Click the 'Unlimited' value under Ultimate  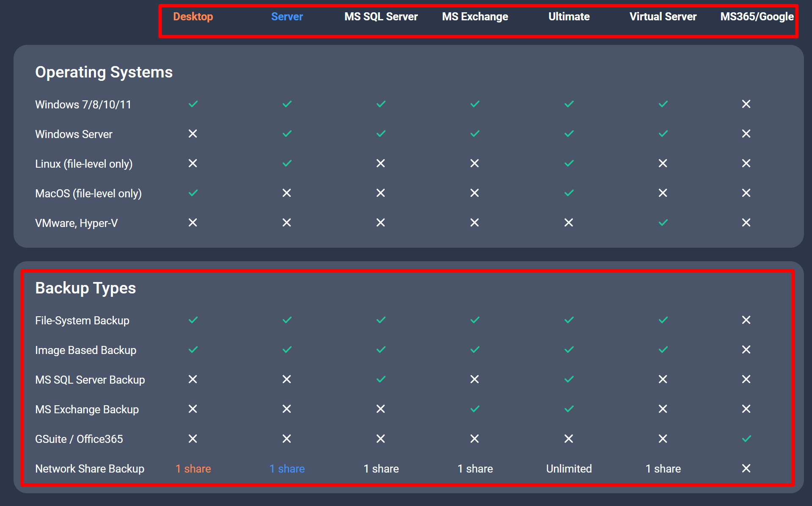(x=569, y=469)
